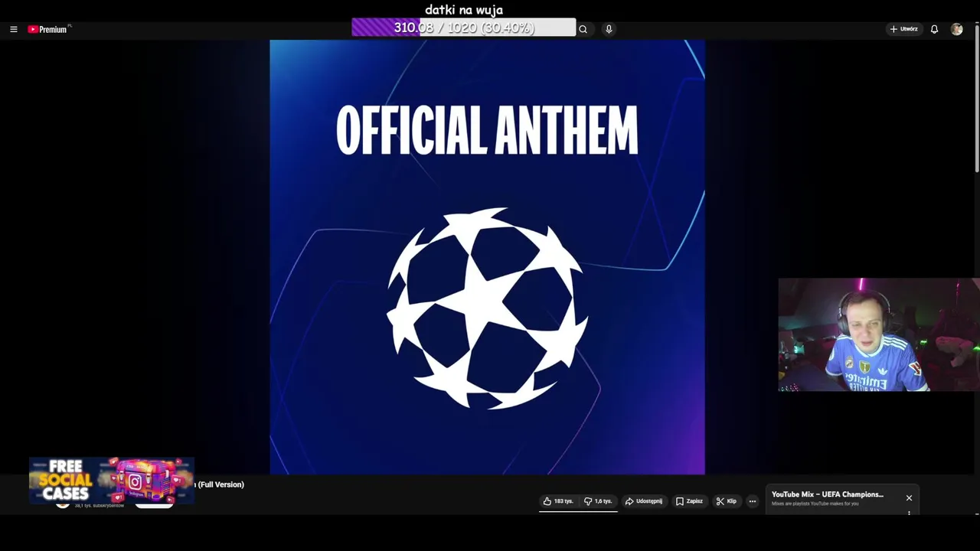Open the hamburger guide menu
The image size is (980, 551).
pos(13,29)
